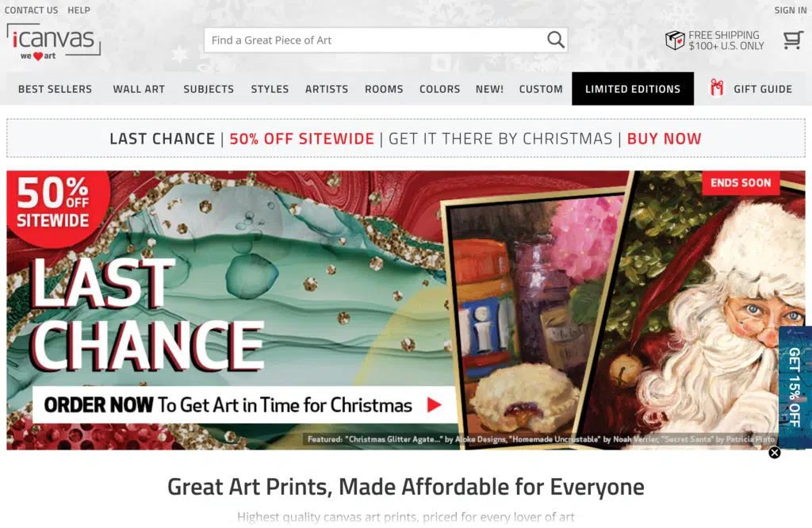Click the Secret Santa painting thumbnail
Screen dimensions: 812x528
tap(705, 309)
